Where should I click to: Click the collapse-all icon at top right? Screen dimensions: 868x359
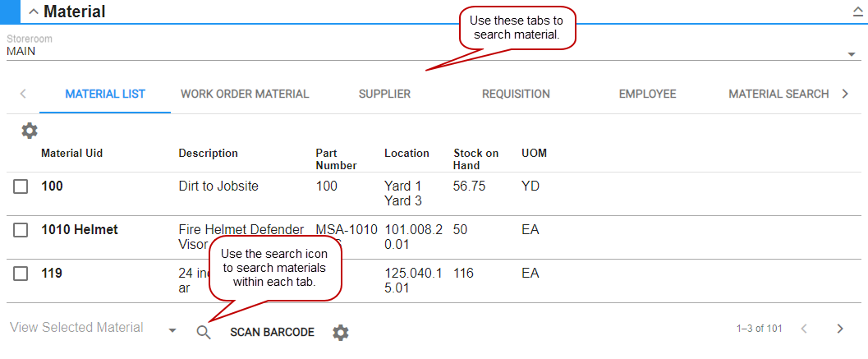click(858, 13)
